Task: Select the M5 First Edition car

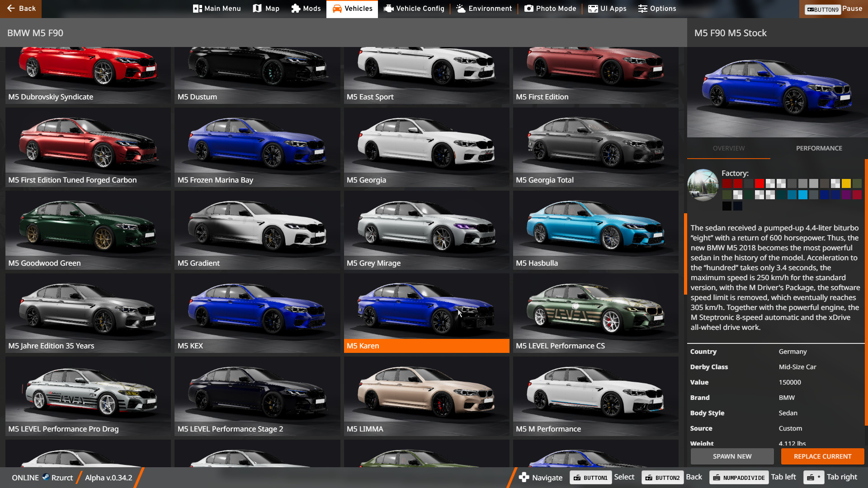Action: (595, 75)
